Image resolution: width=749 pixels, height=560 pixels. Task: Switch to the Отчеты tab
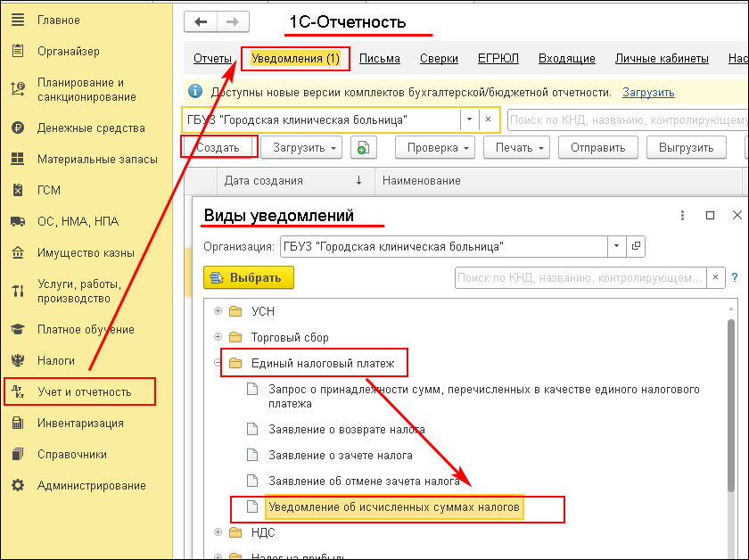click(212, 58)
